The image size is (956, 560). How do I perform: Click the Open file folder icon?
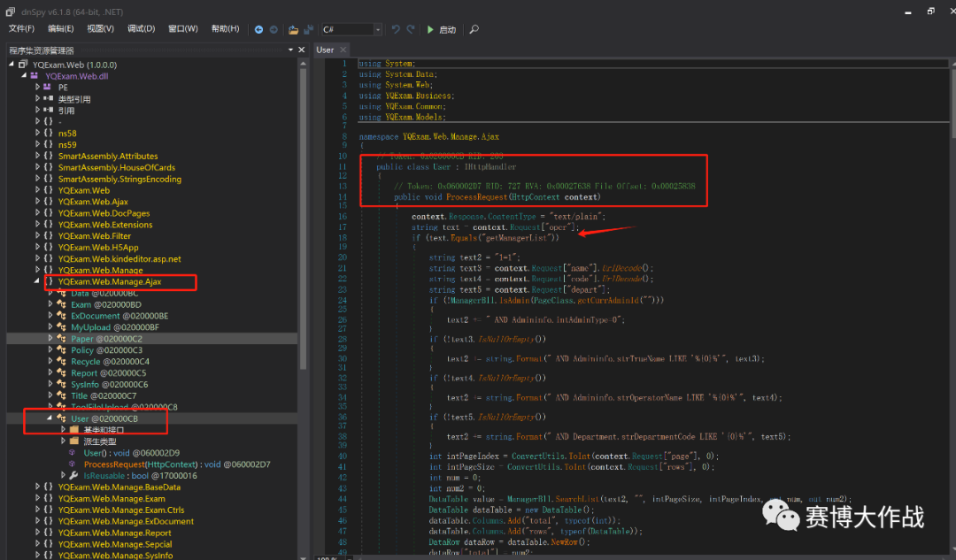tap(293, 29)
